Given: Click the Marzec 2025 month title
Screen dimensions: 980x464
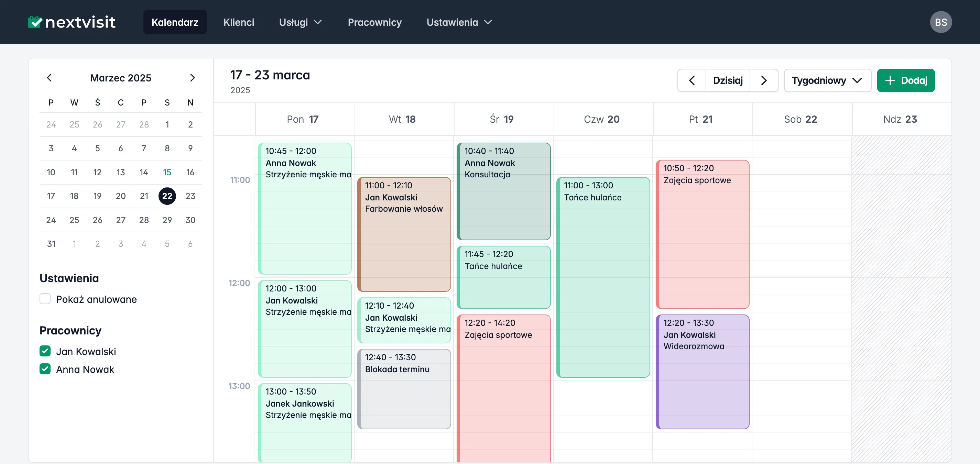Looking at the screenshot, I should [121, 78].
